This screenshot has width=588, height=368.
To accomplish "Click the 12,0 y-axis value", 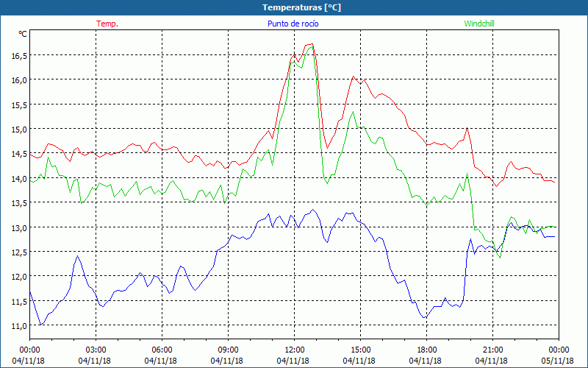I will 19,277.
